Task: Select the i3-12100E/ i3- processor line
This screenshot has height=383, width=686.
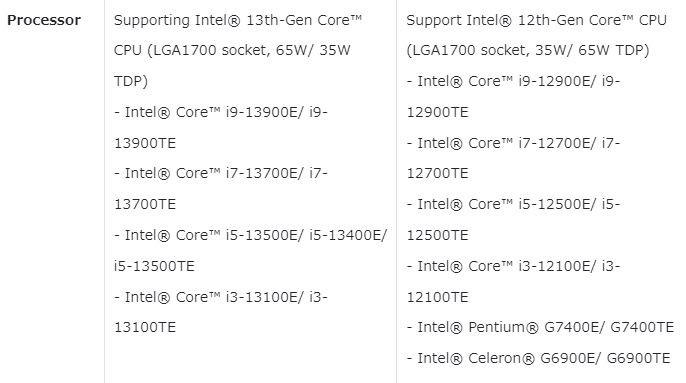Action: [x=513, y=266]
